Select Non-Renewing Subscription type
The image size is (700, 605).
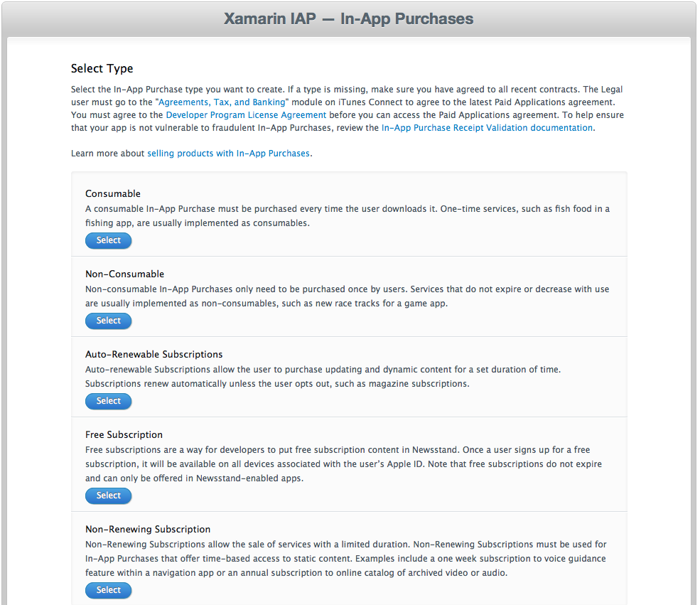(x=109, y=590)
